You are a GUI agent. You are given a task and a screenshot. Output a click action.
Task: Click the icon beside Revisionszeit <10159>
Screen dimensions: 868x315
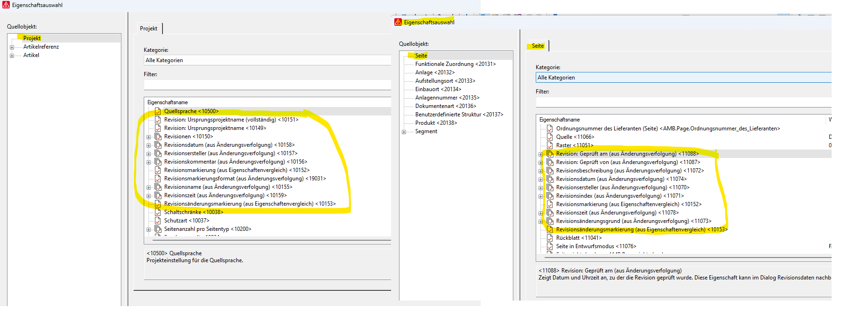coord(158,195)
